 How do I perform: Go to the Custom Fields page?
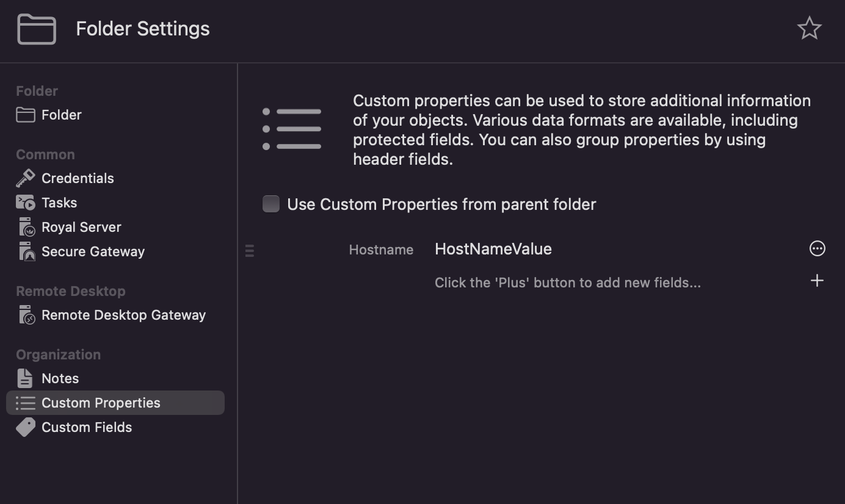pyautogui.click(x=87, y=427)
